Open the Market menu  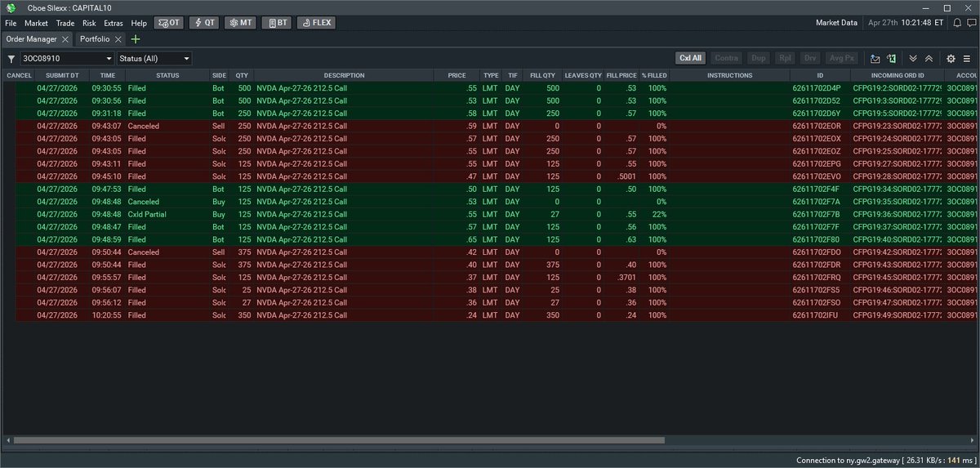(x=36, y=23)
